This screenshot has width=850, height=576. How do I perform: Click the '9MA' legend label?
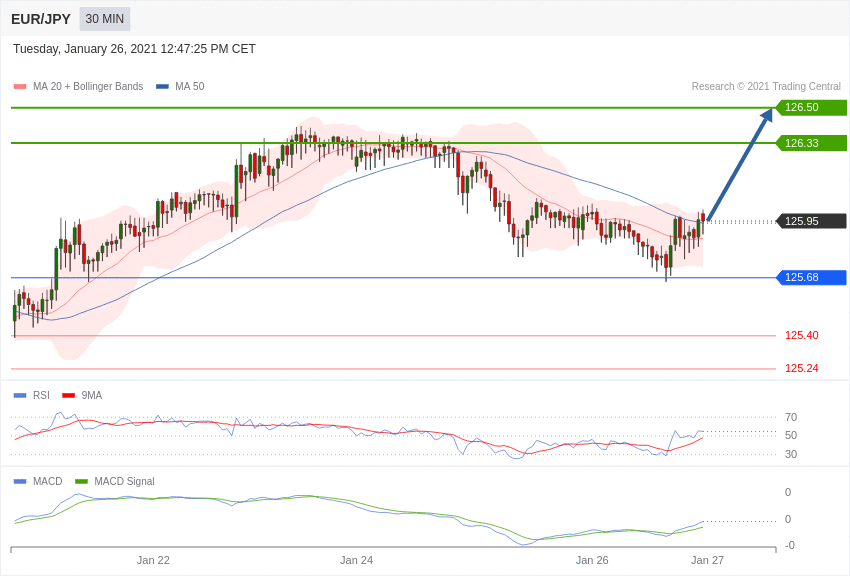point(92,396)
